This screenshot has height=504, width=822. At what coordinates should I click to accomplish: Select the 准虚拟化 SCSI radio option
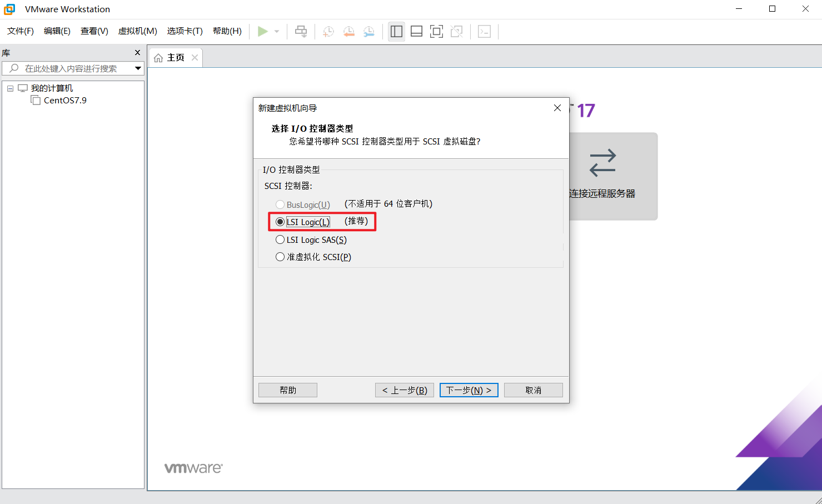coord(280,257)
